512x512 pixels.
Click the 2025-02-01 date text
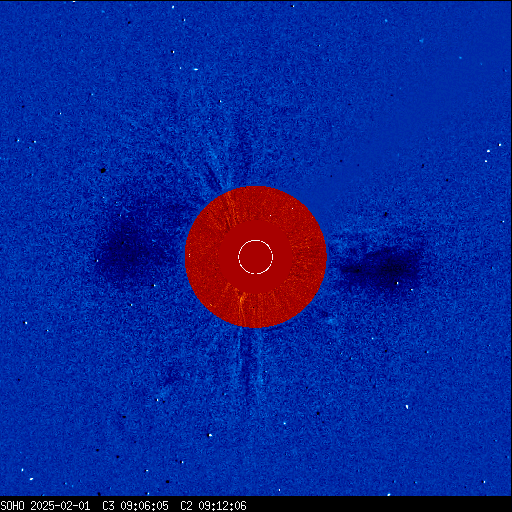tap(60, 506)
